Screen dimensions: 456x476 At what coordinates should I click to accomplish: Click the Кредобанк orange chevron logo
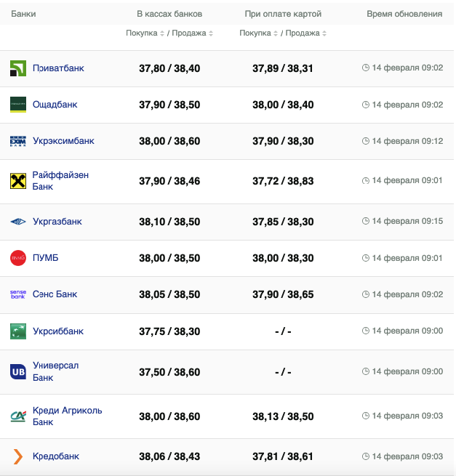pyautogui.click(x=18, y=456)
